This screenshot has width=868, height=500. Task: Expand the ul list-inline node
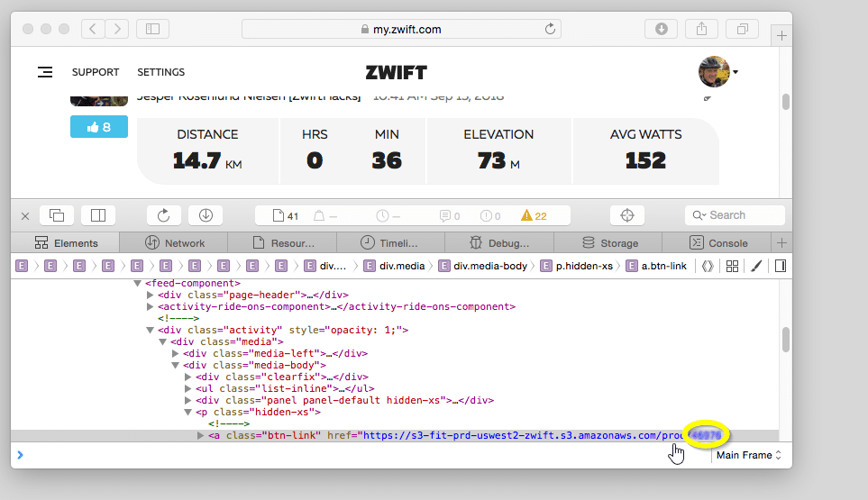pyautogui.click(x=188, y=388)
